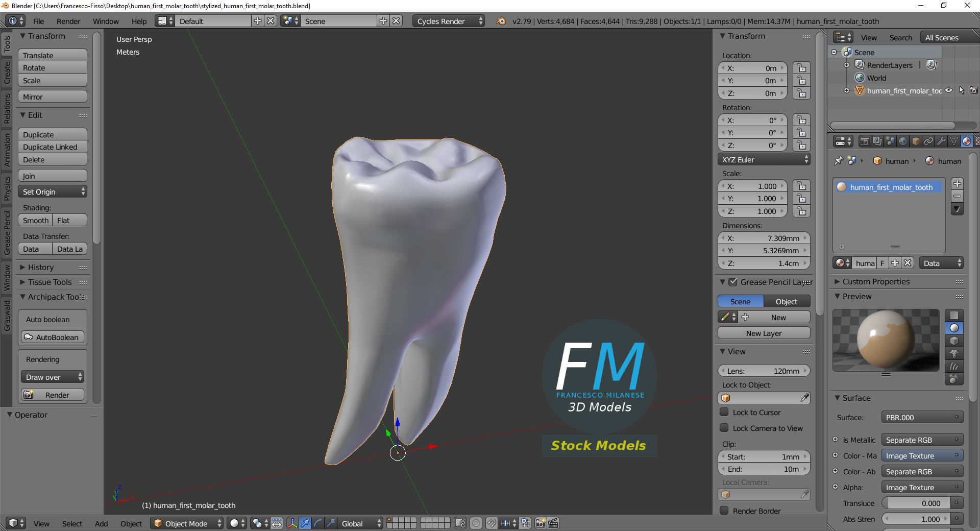Click the OpenGL render animation clapper icon

pos(553,523)
